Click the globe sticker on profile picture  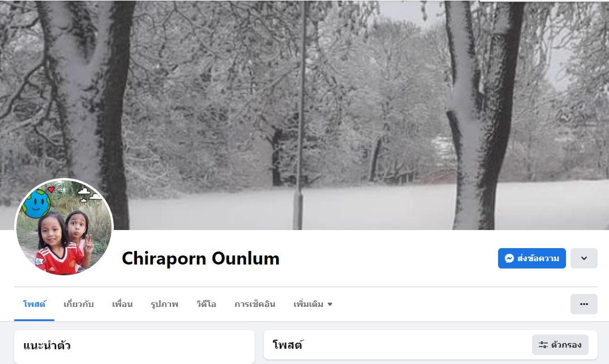[x=36, y=203]
